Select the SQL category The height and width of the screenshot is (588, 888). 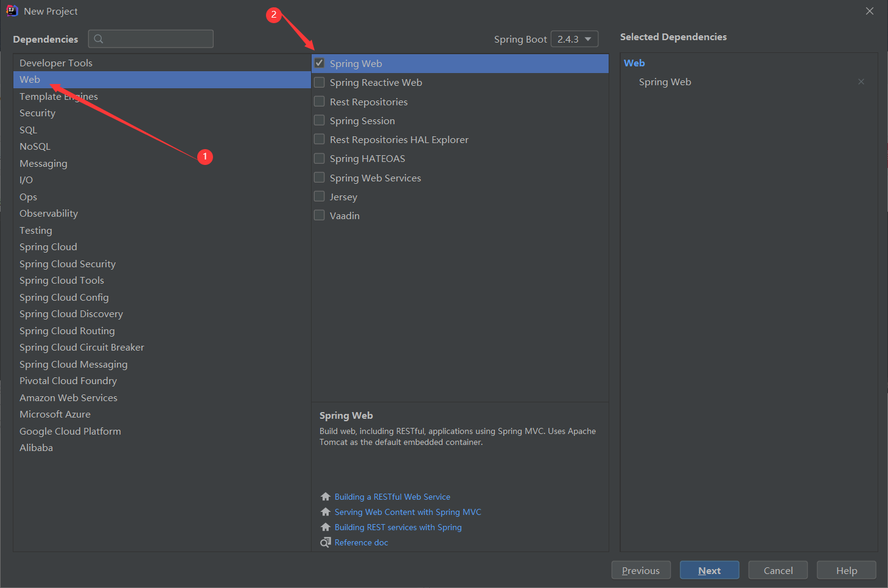[162, 130]
